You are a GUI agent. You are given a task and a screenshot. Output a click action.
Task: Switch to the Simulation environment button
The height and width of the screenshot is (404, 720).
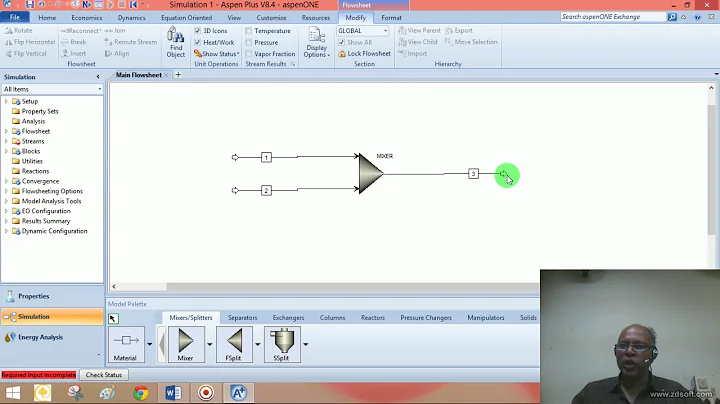click(52, 317)
